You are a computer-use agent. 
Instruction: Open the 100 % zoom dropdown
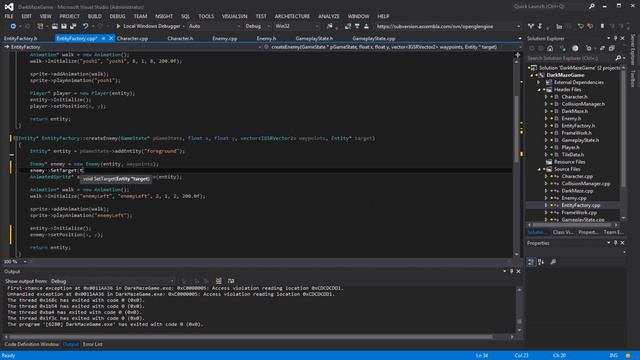click(25, 262)
